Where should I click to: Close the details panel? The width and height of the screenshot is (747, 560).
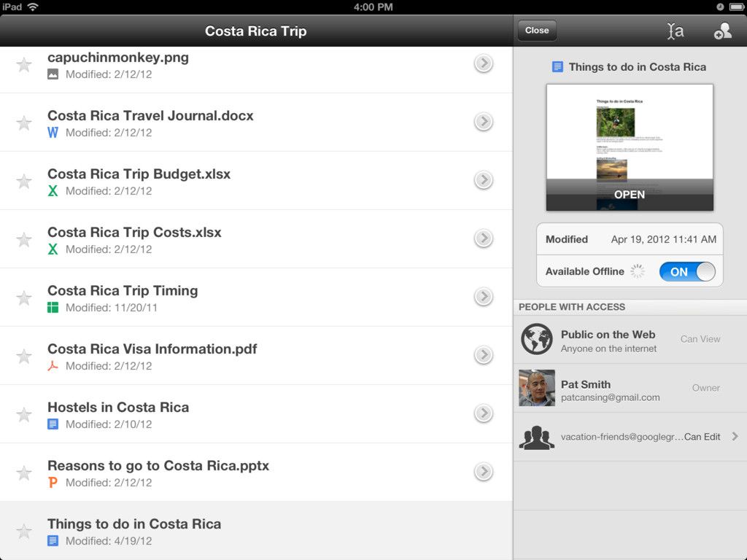[537, 31]
